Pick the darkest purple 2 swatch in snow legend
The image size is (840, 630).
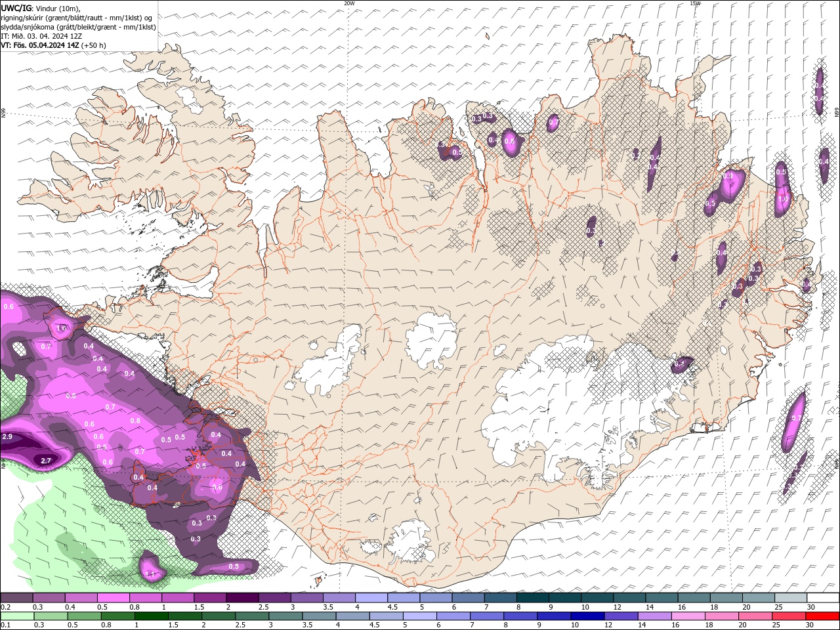pos(241,598)
